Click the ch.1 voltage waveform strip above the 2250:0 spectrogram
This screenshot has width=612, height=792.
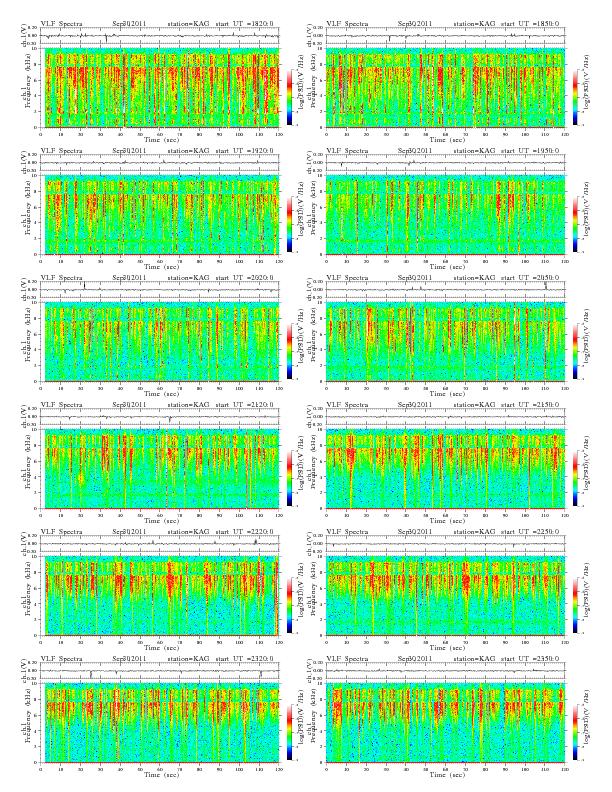pos(446,544)
